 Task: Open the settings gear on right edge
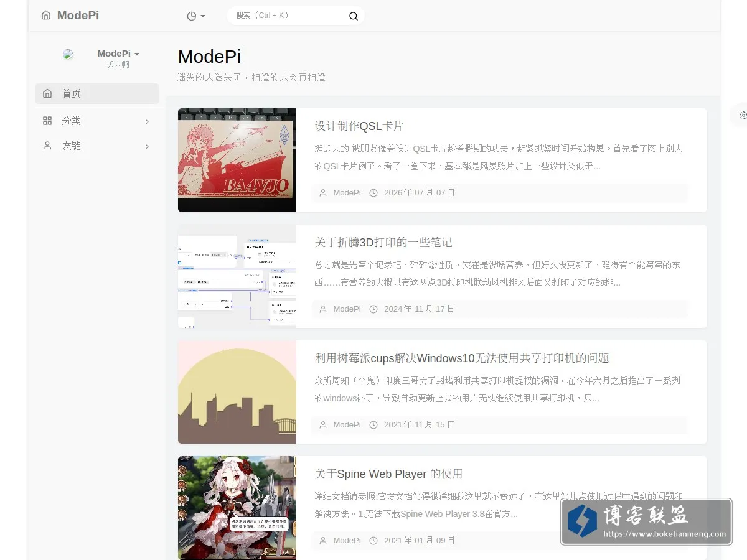click(743, 115)
